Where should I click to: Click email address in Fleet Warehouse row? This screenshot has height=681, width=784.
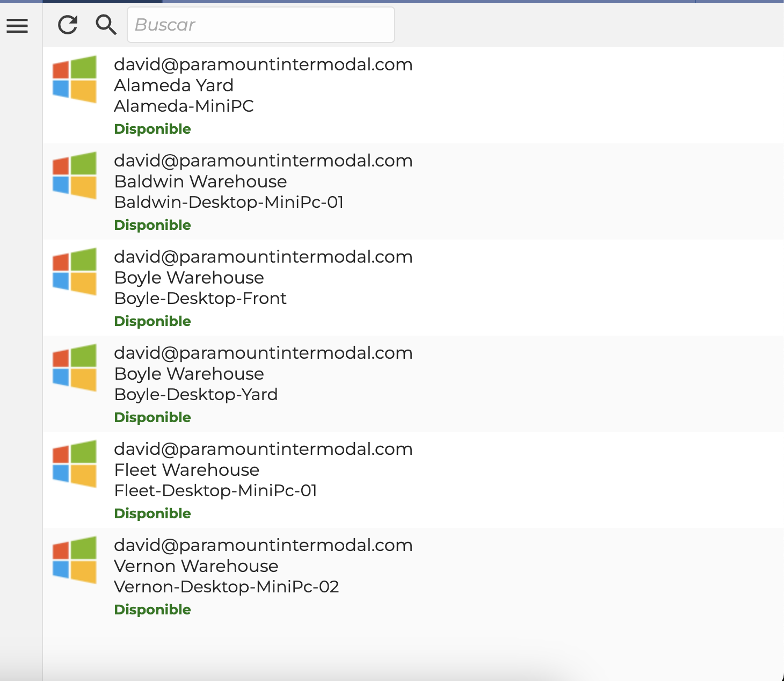pos(264,449)
